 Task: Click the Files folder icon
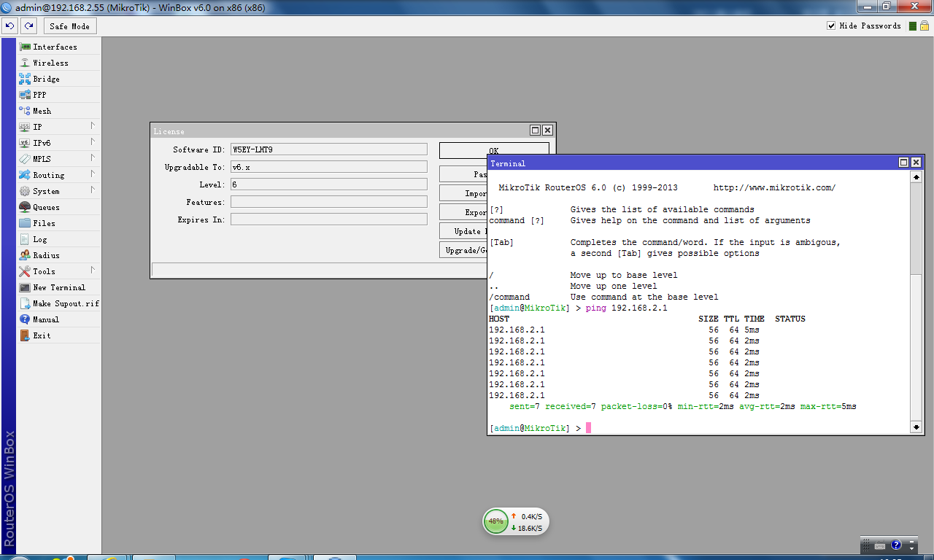25,223
